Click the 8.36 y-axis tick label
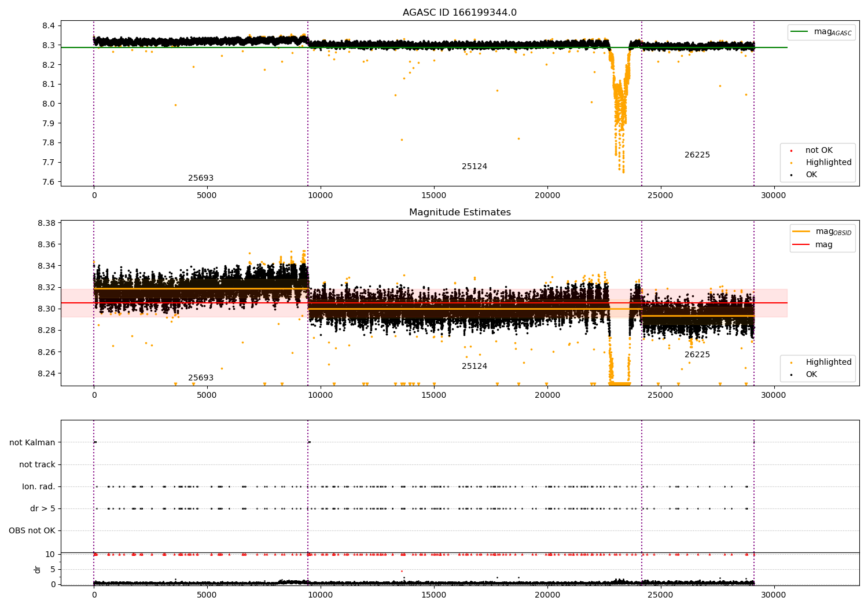 click(x=46, y=244)
